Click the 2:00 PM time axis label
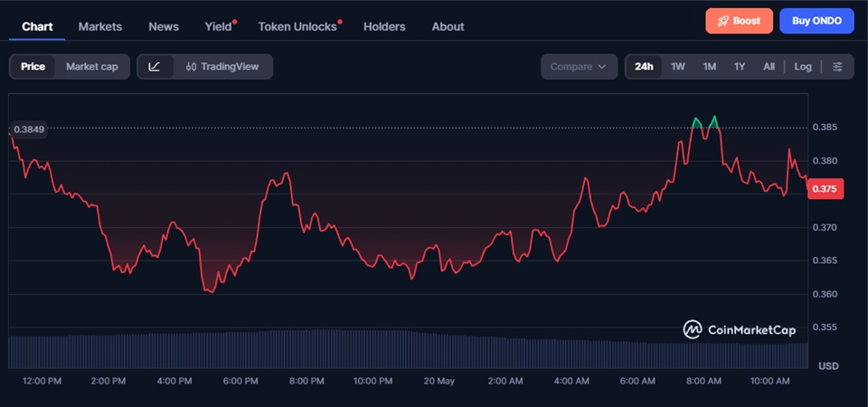The image size is (868, 407). 108,381
